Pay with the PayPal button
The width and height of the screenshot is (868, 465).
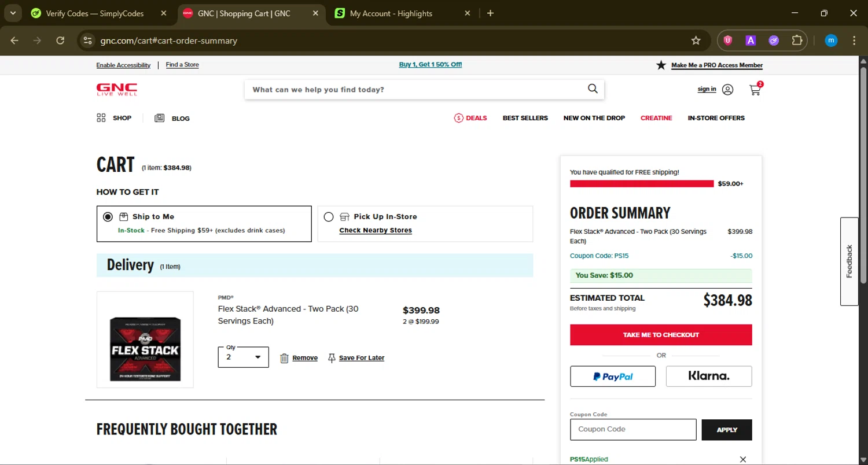point(613,377)
